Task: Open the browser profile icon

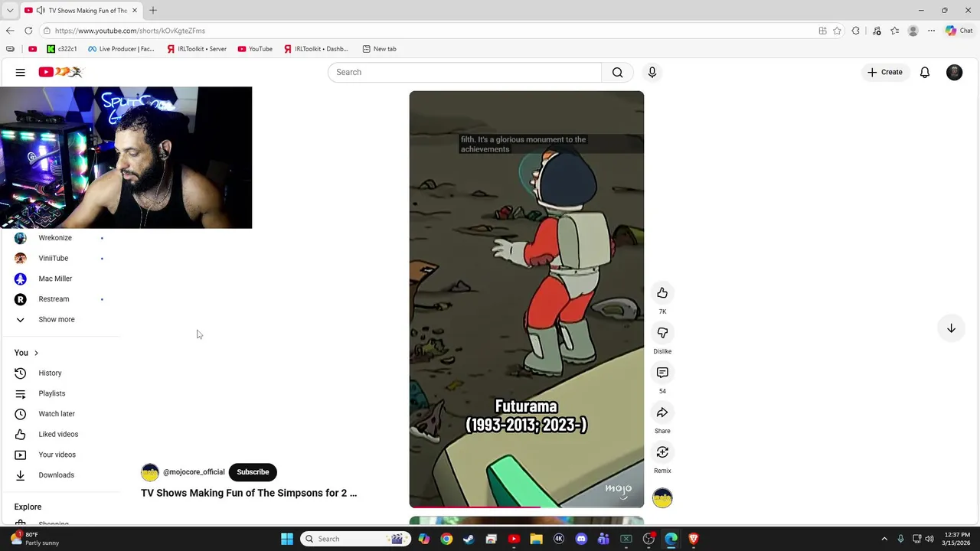Action: (913, 31)
